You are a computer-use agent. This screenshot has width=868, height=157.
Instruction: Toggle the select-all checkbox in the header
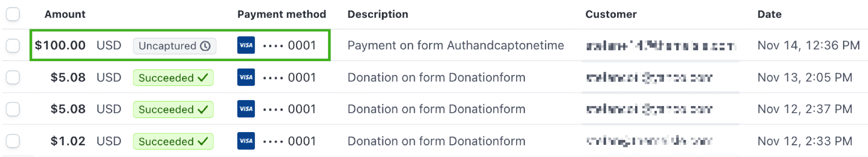click(x=13, y=14)
